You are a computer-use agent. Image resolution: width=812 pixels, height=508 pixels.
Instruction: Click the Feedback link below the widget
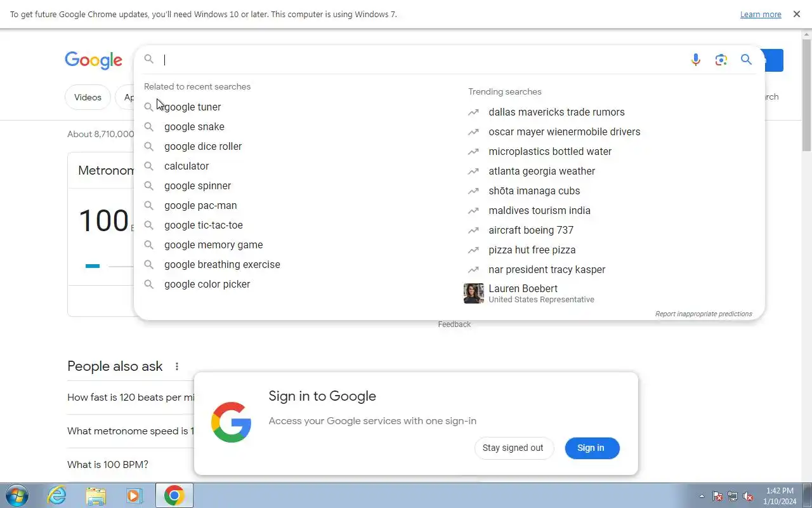coord(454,324)
